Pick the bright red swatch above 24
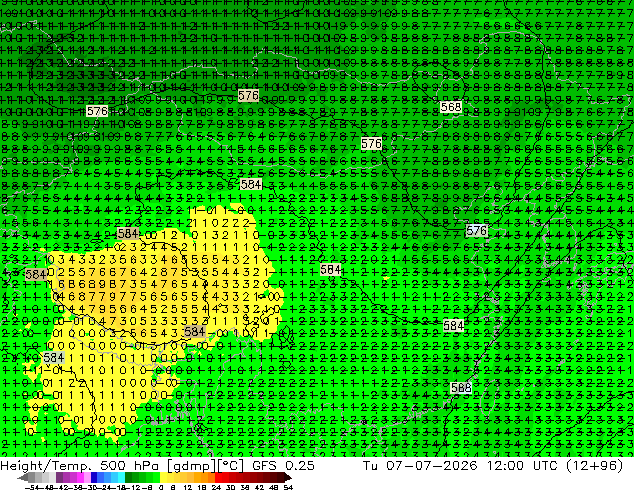 coord(219,477)
